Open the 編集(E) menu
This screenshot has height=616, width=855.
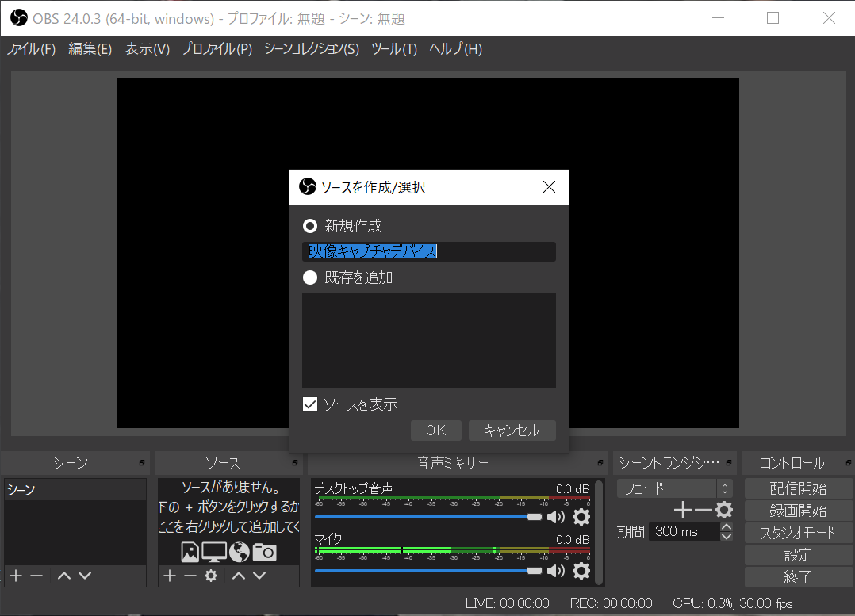coord(90,49)
